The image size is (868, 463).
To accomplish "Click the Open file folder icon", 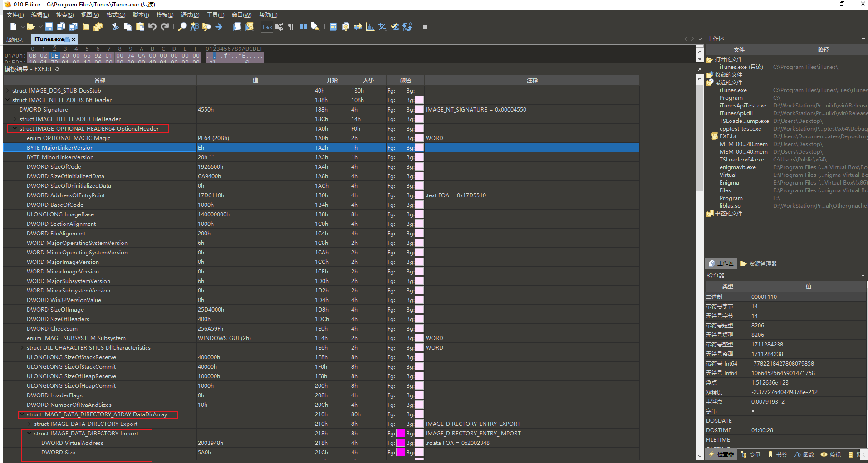I will pos(31,27).
